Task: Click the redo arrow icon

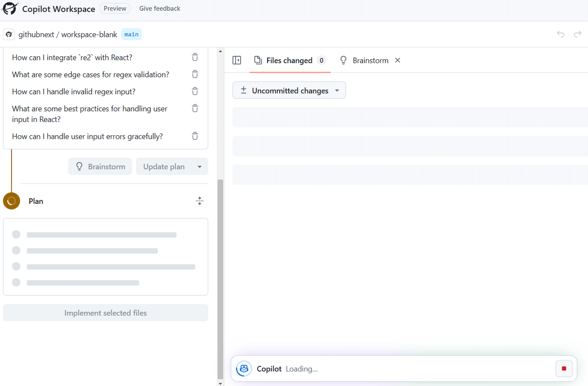Action: coord(577,34)
